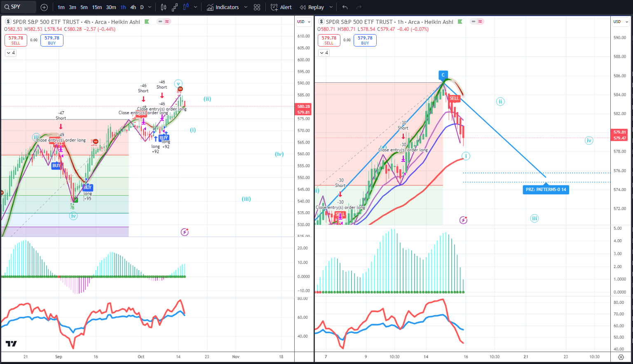Click the red stop marker above the 4h chart top

[180, 89]
